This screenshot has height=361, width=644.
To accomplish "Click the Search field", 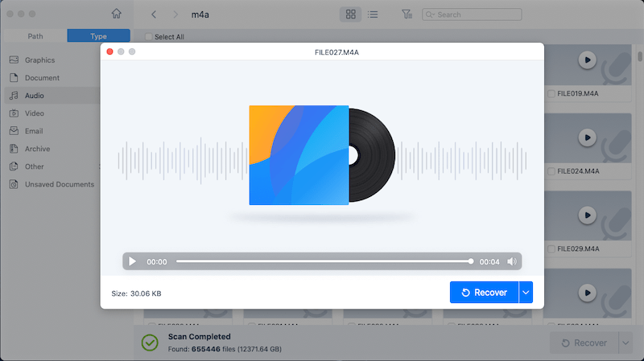I will [x=472, y=14].
